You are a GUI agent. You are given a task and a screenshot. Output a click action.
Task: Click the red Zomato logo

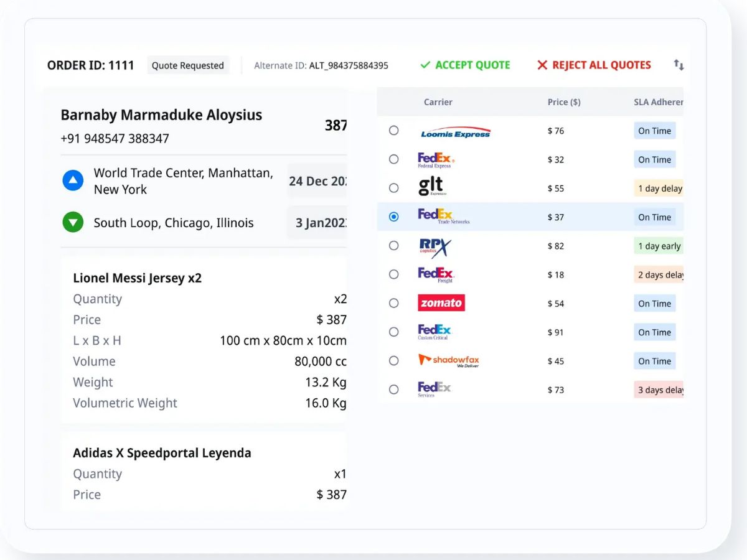[x=441, y=303]
